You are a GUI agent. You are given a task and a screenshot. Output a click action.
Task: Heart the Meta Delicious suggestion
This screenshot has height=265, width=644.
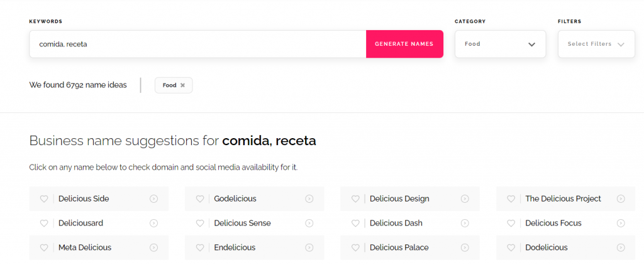44,247
